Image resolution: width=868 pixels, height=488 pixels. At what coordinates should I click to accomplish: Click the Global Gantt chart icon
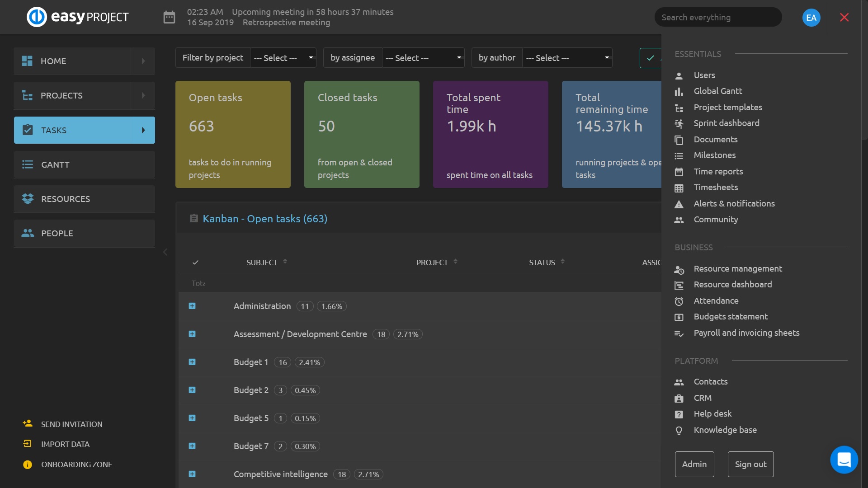coord(679,92)
